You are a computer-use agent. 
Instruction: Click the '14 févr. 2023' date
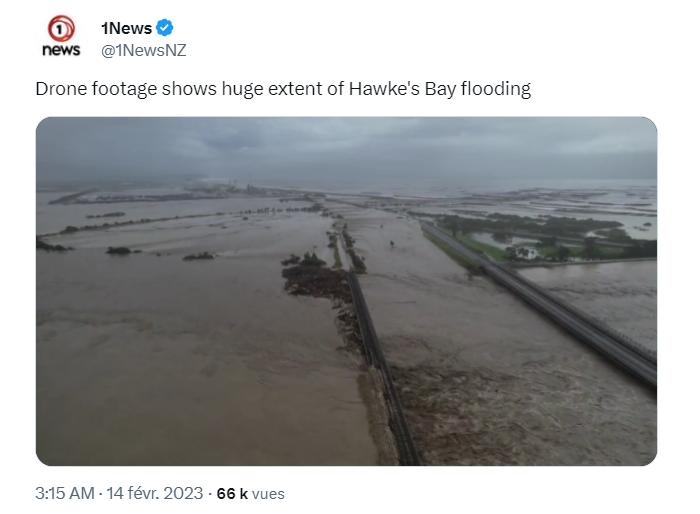click(154, 493)
